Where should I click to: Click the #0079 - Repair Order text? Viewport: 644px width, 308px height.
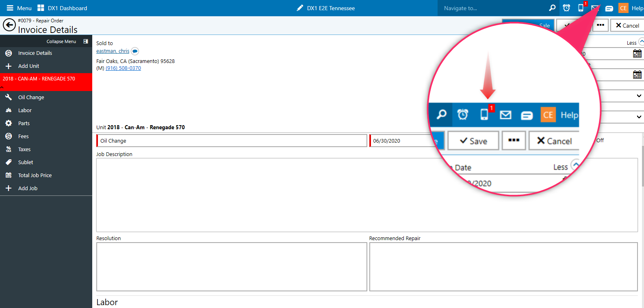pyautogui.click(x=41, y=21)
